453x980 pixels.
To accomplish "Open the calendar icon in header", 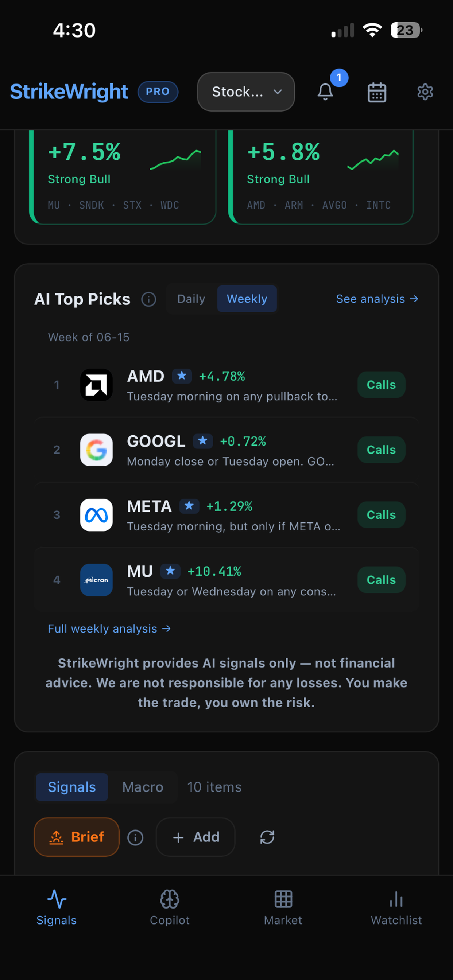I will pos(377,92).
